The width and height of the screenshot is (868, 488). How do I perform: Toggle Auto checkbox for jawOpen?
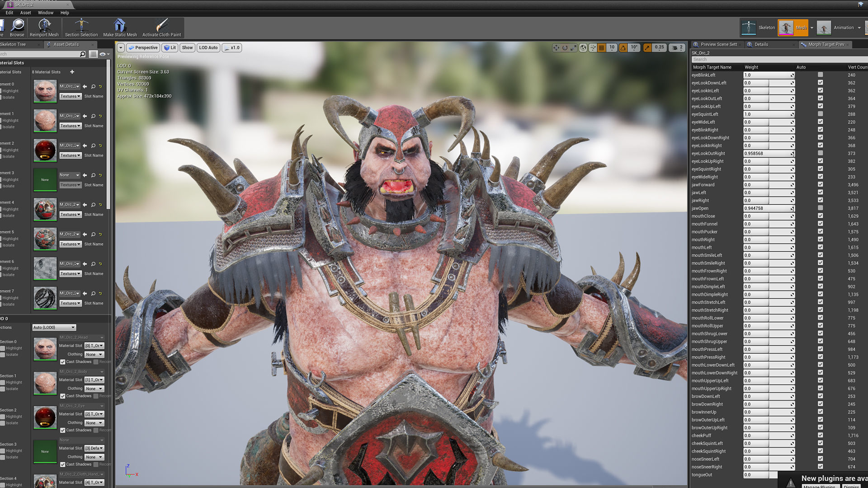(820, 208)
